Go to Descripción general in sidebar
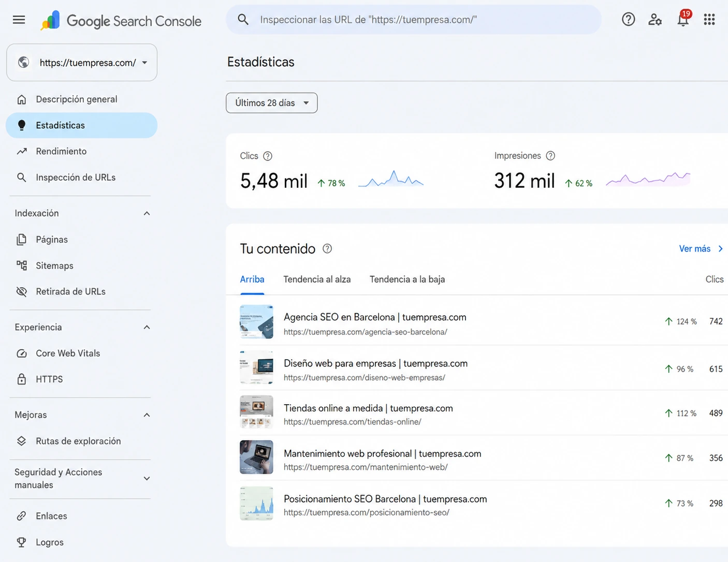Screen dimensions: 728x562 click(x=81, y=99)
